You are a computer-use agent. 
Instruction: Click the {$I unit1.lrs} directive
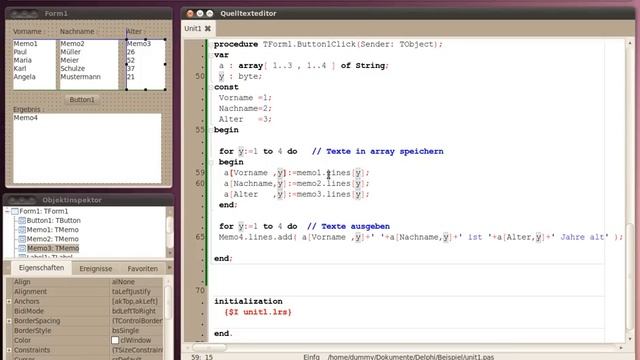click(258, 312)
